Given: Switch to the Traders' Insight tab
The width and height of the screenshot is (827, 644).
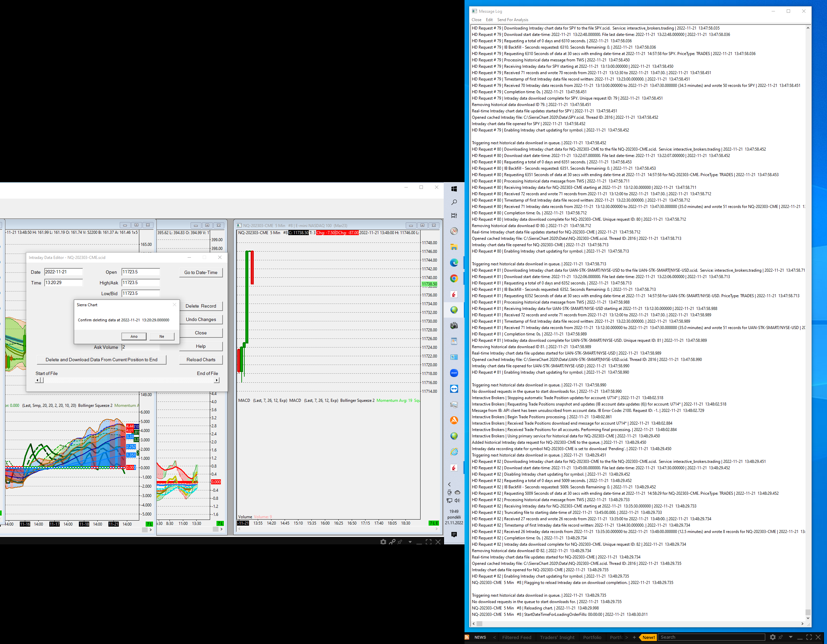Looking at the screenshot, I should click(x=557, y=637).
